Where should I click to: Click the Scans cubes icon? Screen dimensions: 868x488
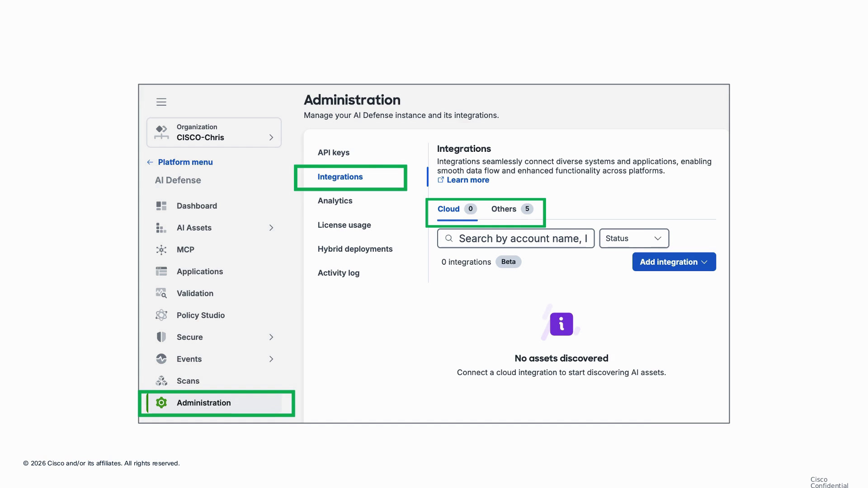tap(161, 381)
